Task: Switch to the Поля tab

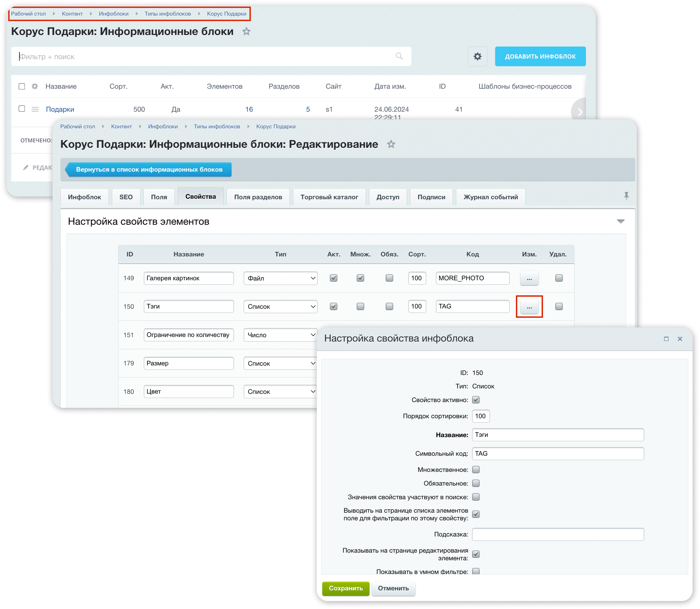Action: [x=159, y=197]
